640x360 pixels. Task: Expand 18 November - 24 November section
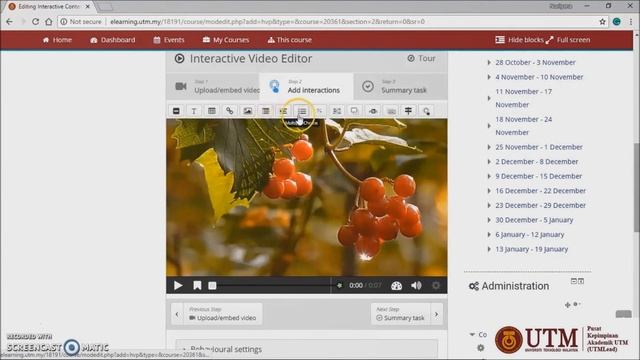[x=489, y=126]
